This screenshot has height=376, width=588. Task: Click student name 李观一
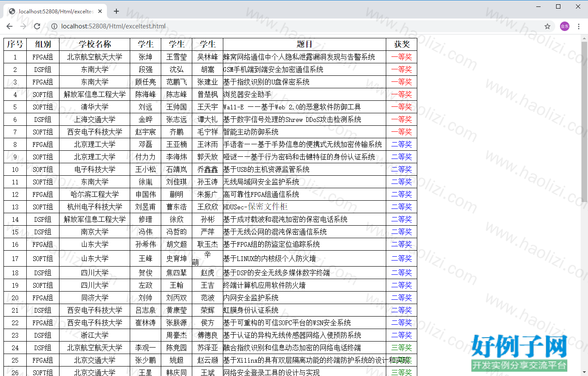click(146, 348)
